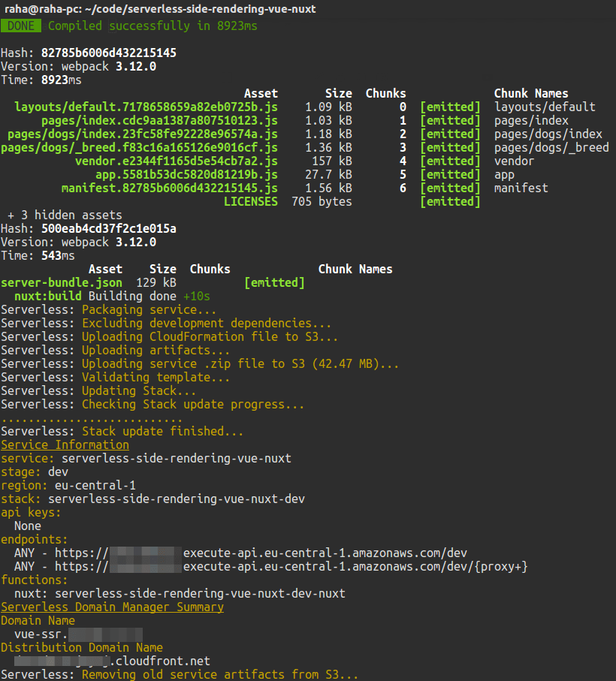Click the first hash value 82785b6006d432215145
This screenshot has height=681, width=616.
[109, 53]
